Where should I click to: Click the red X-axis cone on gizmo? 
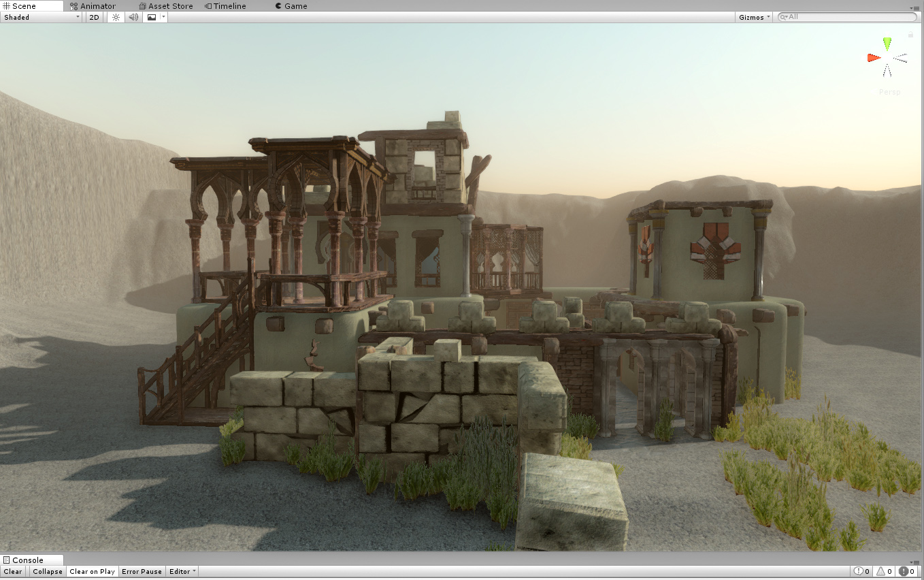coord(874,58)
